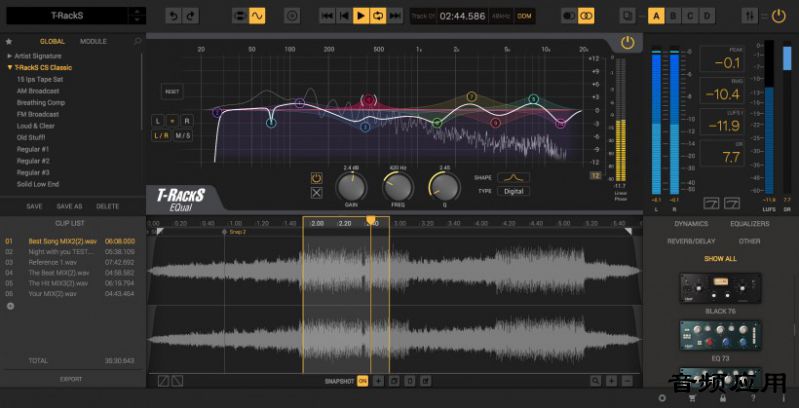Select comparison slot A
This screenshot has width=799, height=408.
pos(656,16)
